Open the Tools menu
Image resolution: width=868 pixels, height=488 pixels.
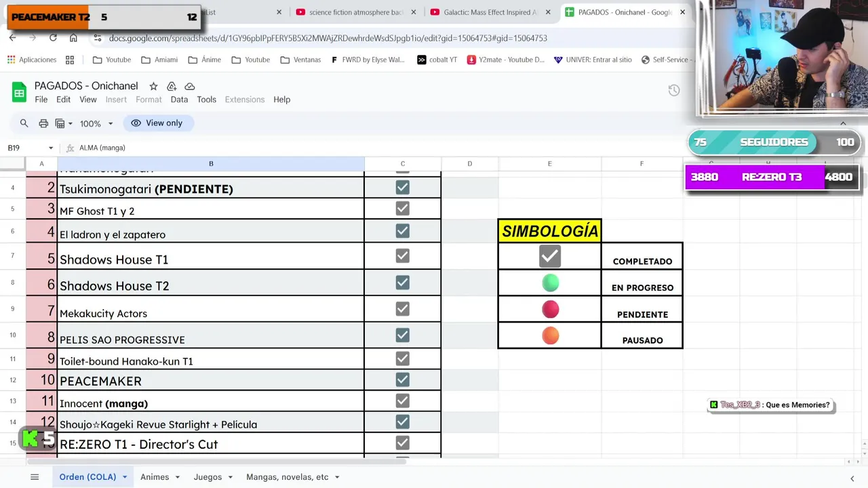pos(206,100)
